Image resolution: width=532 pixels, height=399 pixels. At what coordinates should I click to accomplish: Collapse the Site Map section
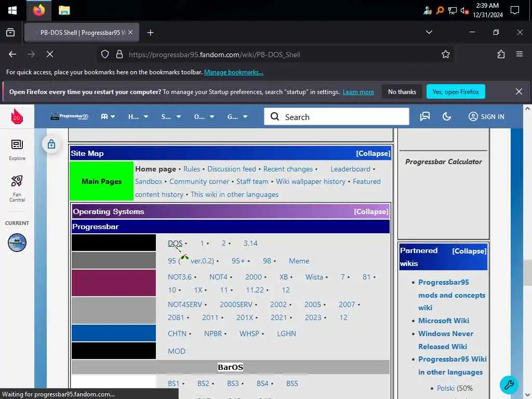click(x=373, y=153)
